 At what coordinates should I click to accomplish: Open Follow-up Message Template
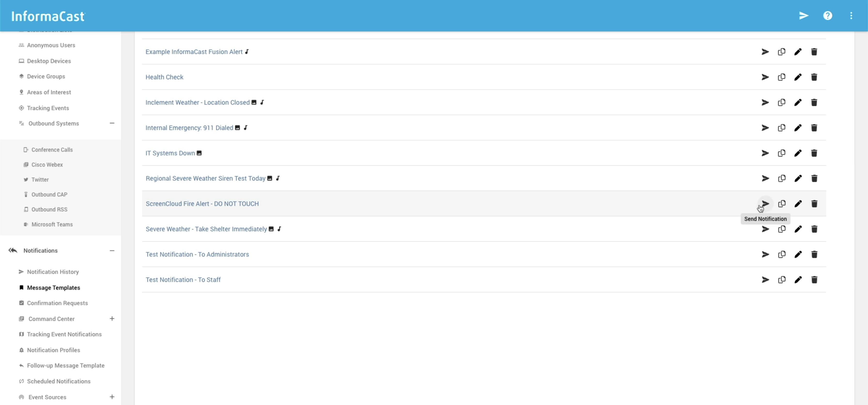66,365
